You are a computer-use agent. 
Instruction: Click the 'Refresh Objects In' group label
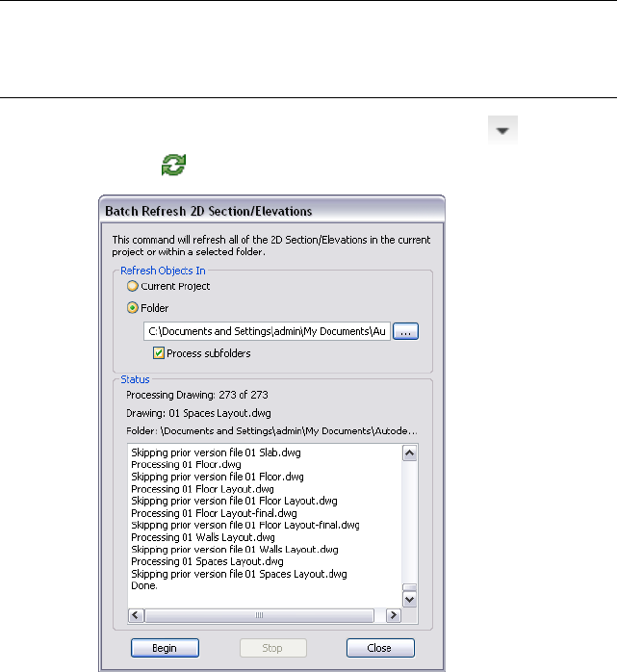163,271
